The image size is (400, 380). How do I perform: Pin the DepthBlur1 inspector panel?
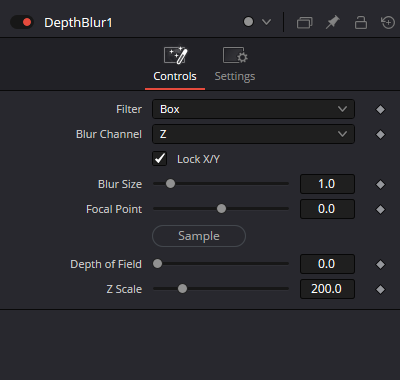pos(333,22)
